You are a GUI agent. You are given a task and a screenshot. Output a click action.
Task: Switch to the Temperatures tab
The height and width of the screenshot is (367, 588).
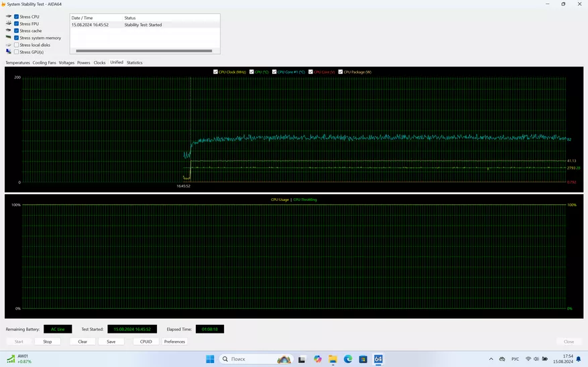(17, 62)
